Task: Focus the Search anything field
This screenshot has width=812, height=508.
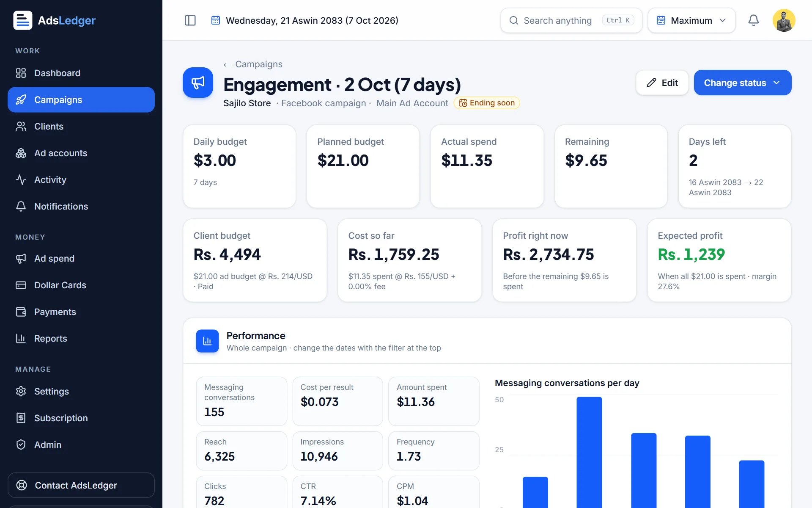Action: point(571,20)
